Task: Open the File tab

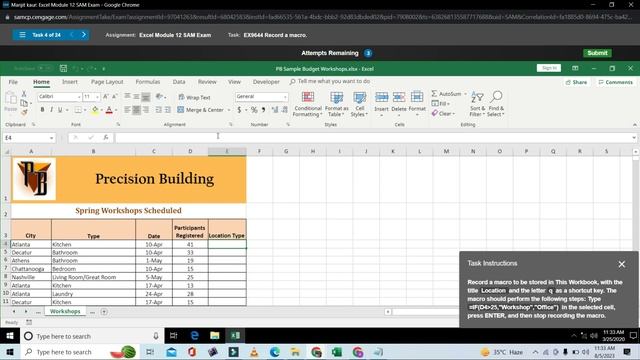Action: (13, 82)
